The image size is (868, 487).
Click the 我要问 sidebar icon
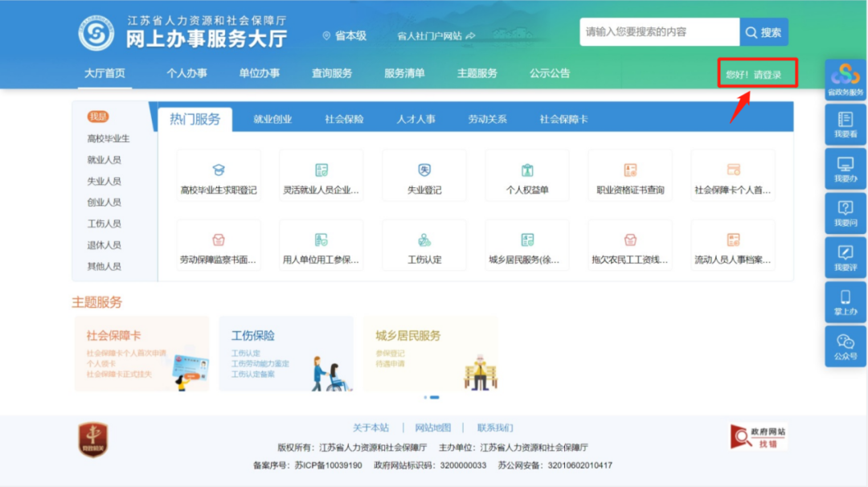click(845, 214)
